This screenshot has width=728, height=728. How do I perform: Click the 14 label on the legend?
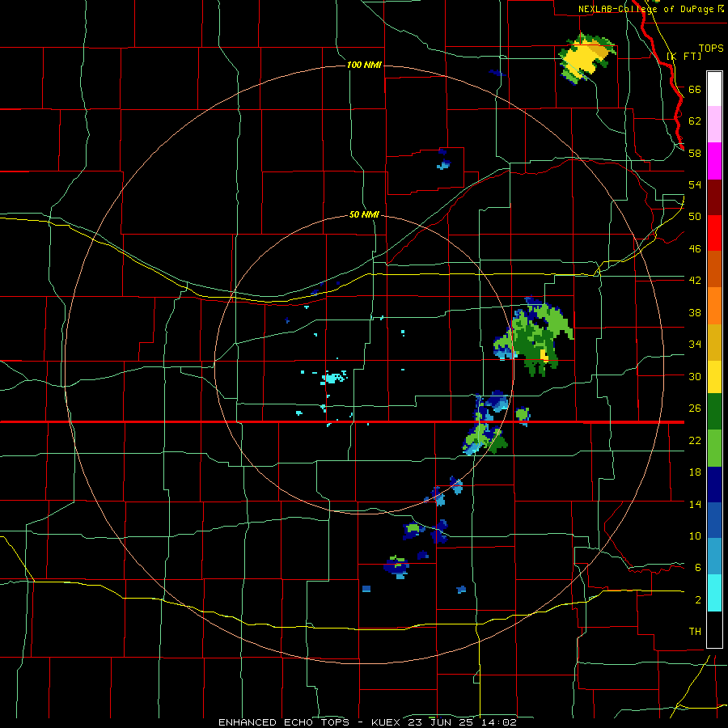[695, 504]
